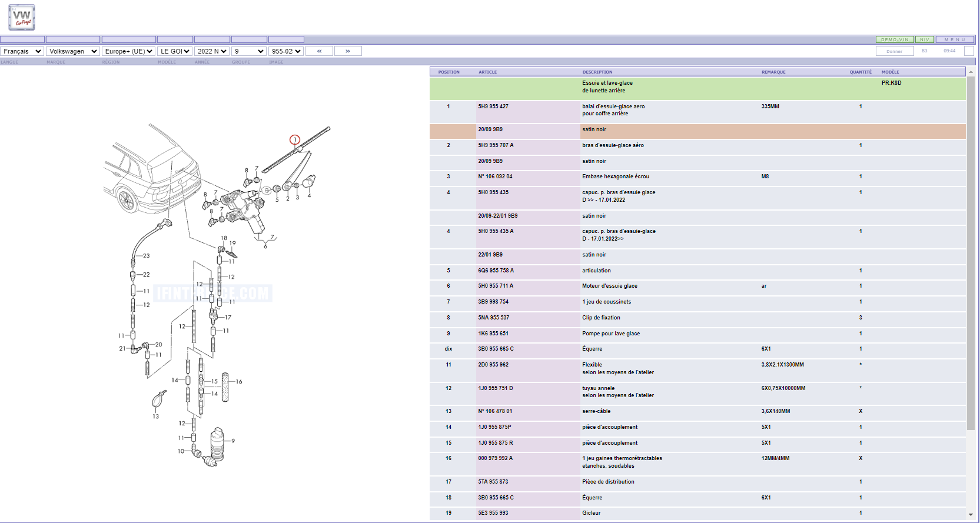Click the 'Moteur d'essuie glace' description

point(610,286)
